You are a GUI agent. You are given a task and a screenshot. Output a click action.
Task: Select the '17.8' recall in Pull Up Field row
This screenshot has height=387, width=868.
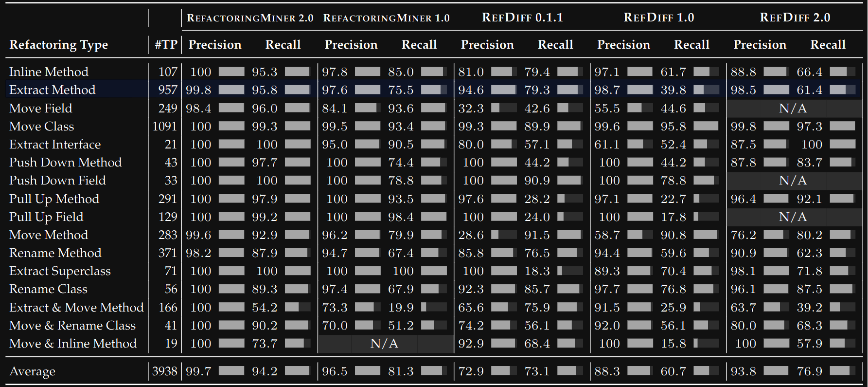[673, 217]
